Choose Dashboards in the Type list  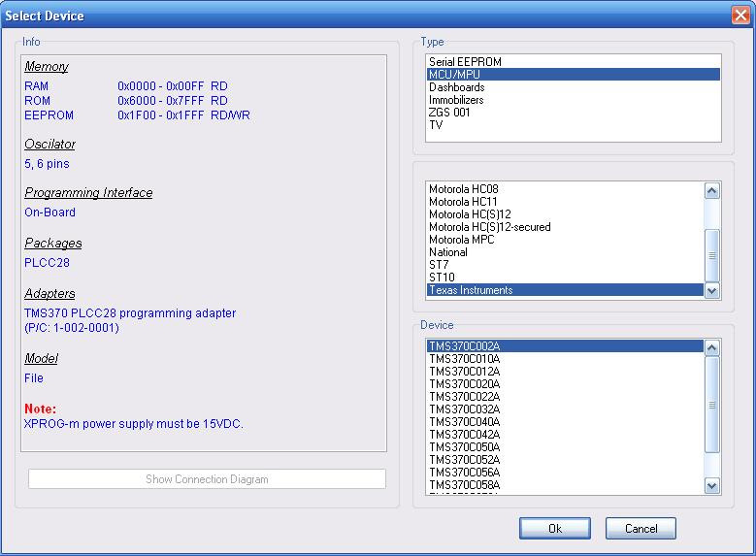tap(456, 87)
